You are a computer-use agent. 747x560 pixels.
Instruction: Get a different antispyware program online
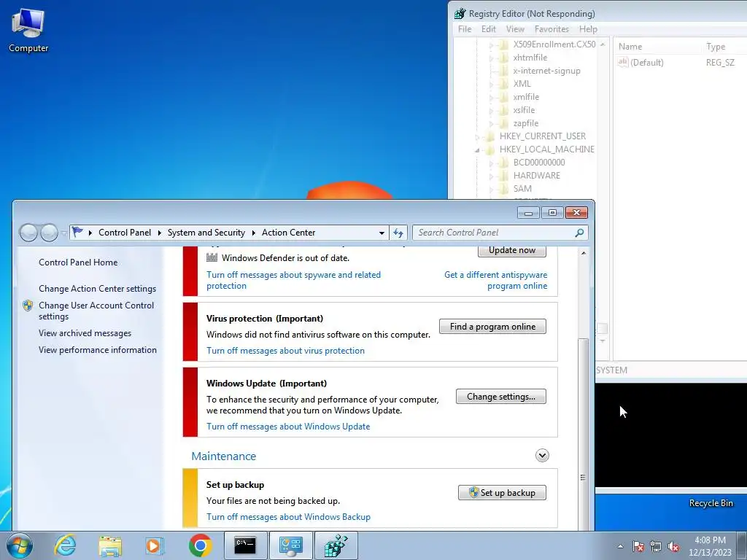495,281
